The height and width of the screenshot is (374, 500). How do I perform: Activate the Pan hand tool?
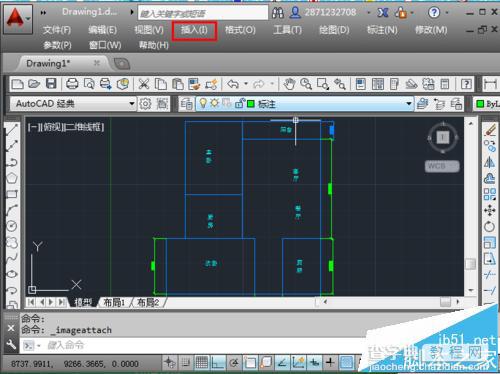click(x=289, y=84)
